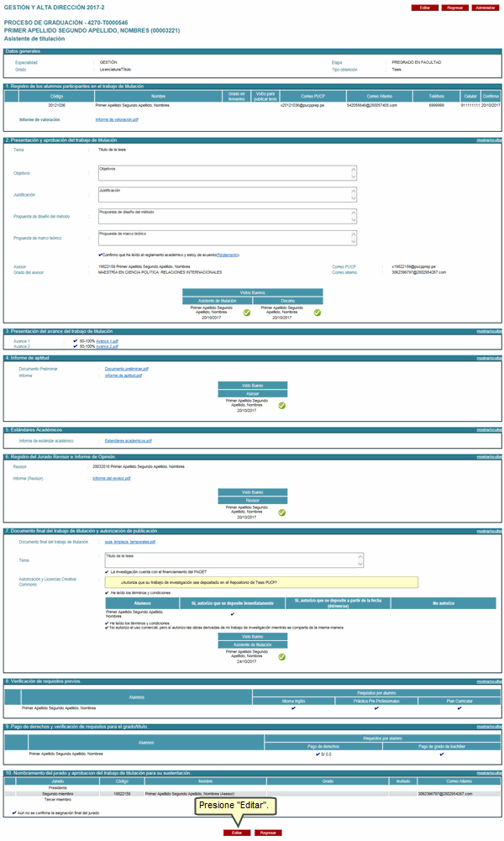This screenshot has width=504, height=841.
Task: Click student code 20121036 in the table
Action: point(57,106)
